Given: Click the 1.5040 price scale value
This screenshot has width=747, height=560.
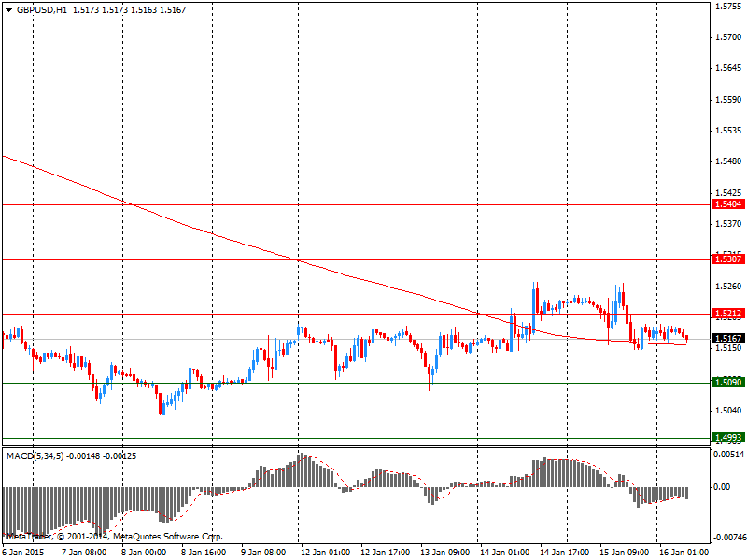Looking at the screenshot, I should coord(729,411).
